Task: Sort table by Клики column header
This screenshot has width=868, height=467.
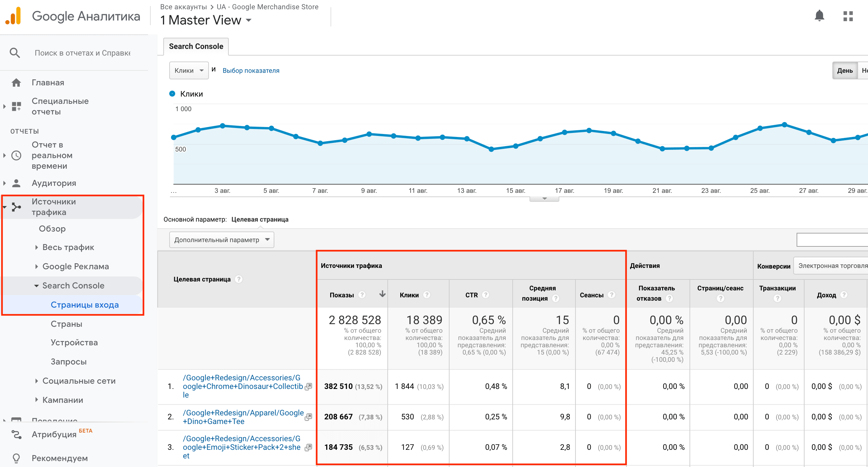Action: (x=409, y=295)
